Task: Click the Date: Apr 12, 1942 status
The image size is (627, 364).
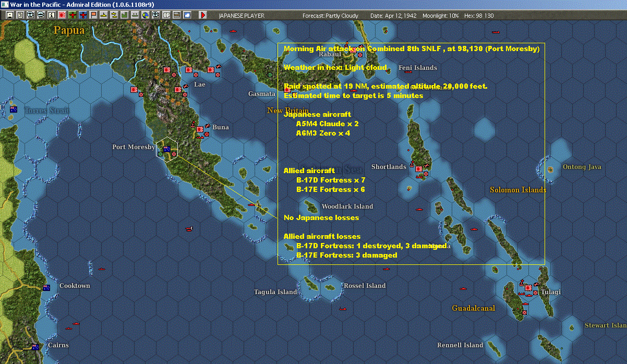Action: pos(393,16)
